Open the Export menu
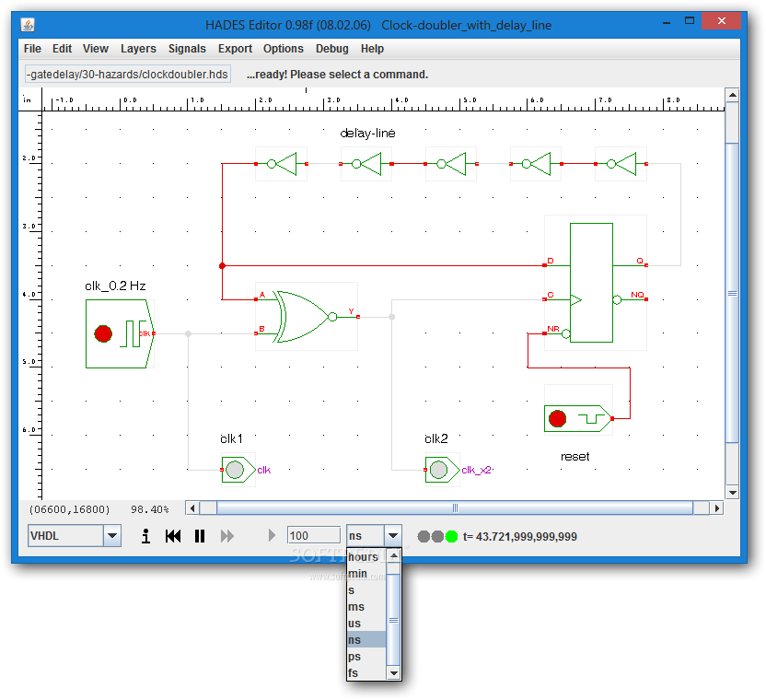Viewport: 766px width, 700px height. coord(235,49)
